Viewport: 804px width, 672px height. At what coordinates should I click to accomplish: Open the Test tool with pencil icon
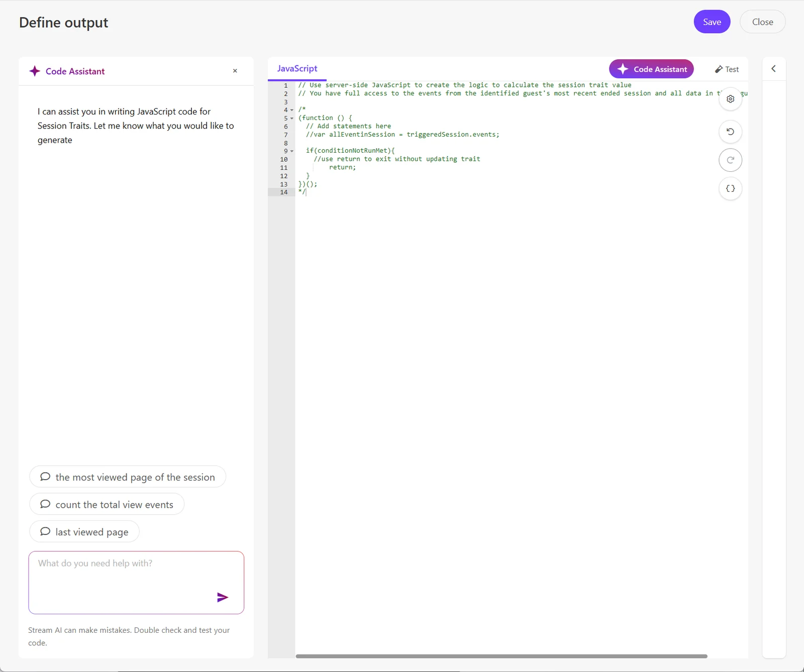(727, 69)
